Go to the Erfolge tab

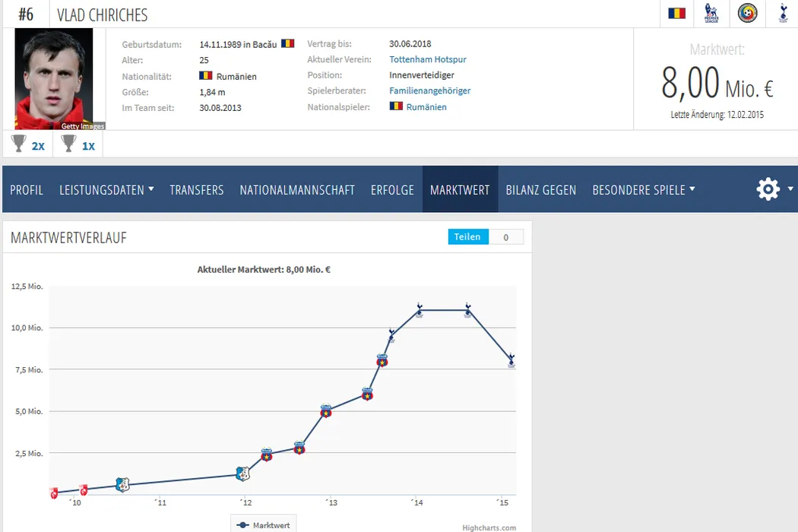(x=392, y=190)
